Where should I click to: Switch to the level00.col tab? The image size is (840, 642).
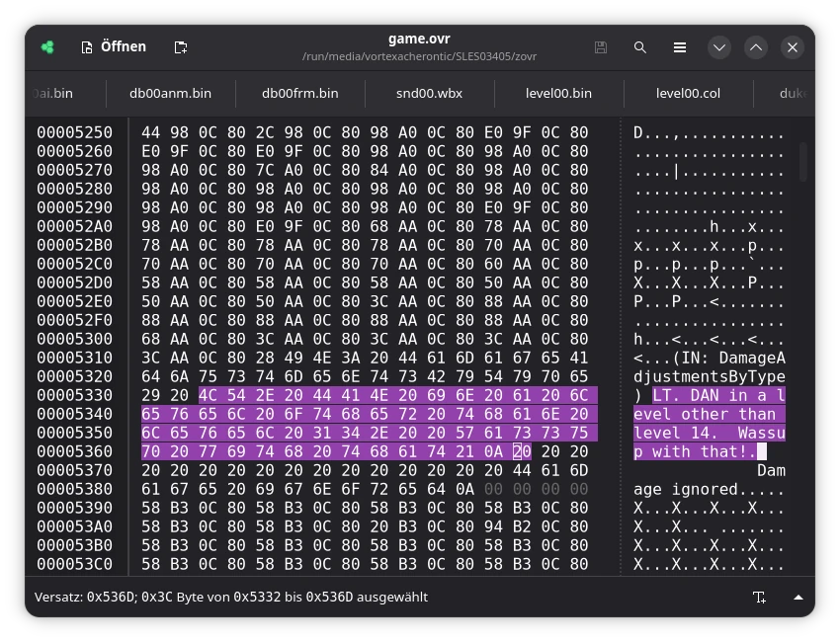[x=688, y=93]
